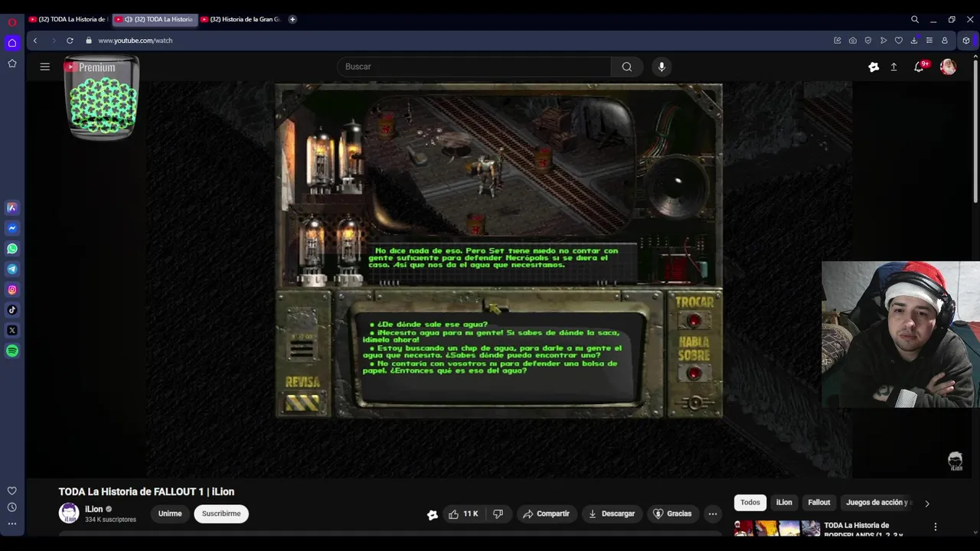Open the Opera snapshot camera tool

point(853,41)
